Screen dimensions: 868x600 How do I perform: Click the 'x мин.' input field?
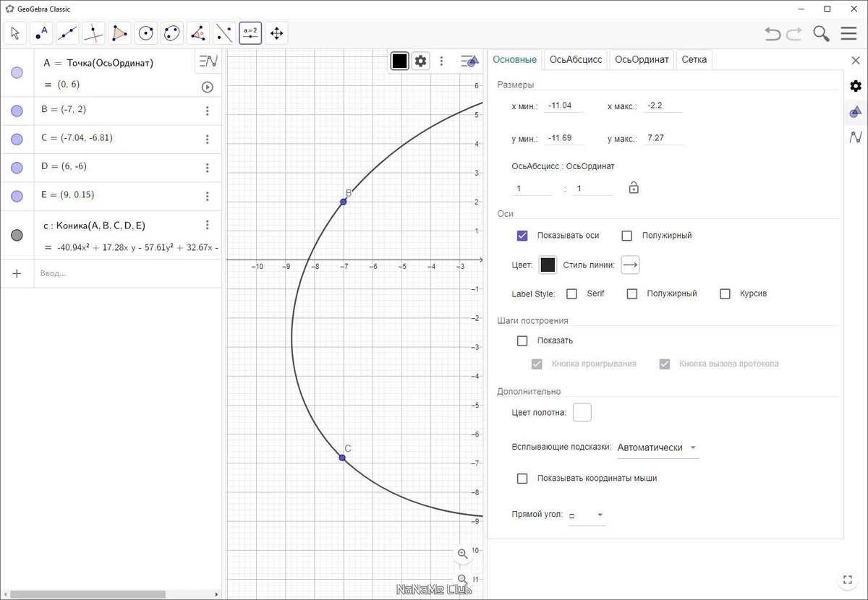[x=564, y=106]
